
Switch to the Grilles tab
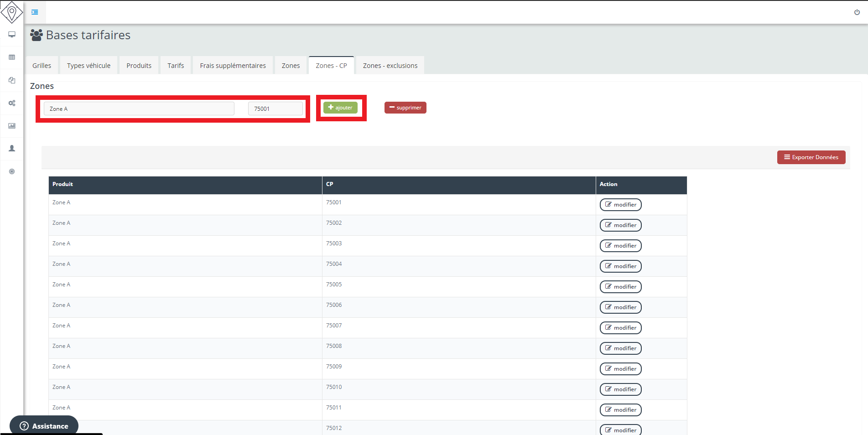coord(42,66)
